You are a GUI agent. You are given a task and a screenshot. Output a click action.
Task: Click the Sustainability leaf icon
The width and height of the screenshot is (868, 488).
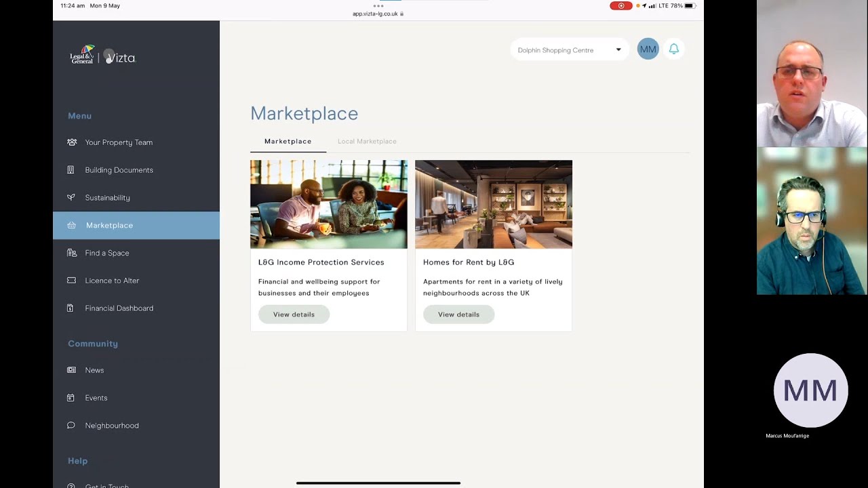(x=71, y=197)
